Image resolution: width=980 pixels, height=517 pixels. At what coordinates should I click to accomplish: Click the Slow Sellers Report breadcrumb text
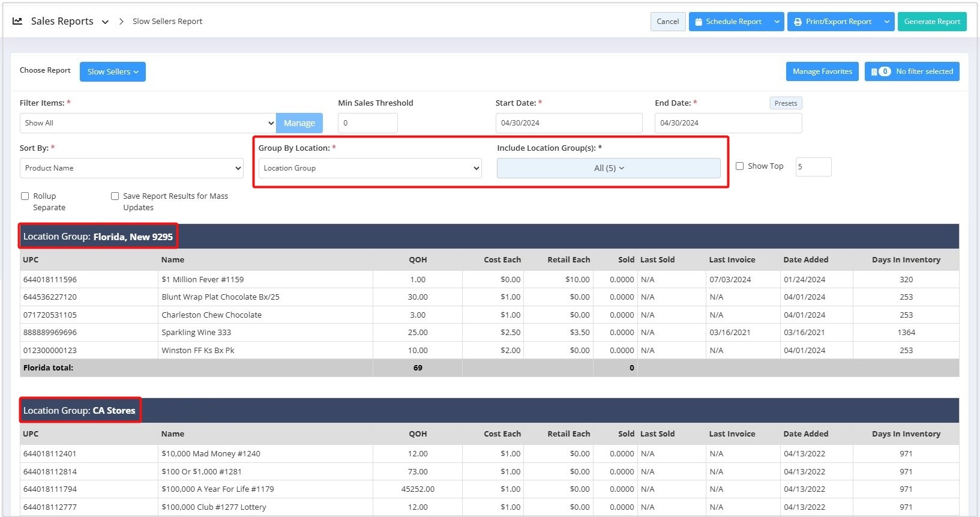pyautogui.click(x=167, y=22)
